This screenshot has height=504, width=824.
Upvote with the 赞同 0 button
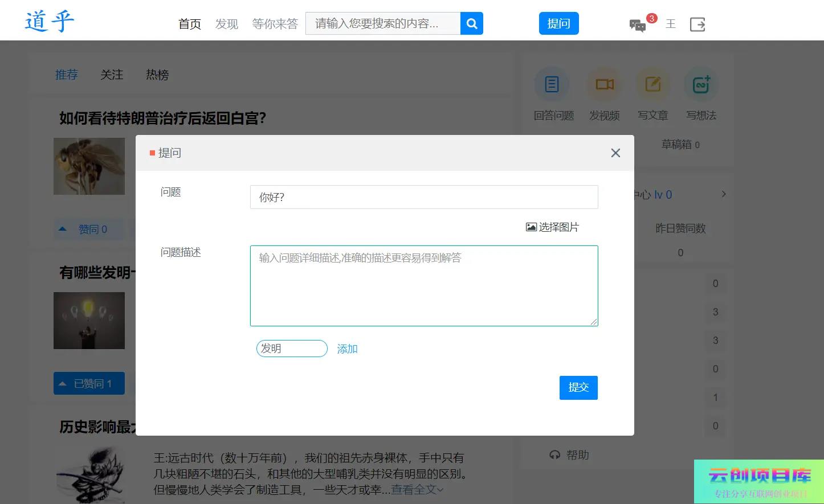[x=89, y=230]
